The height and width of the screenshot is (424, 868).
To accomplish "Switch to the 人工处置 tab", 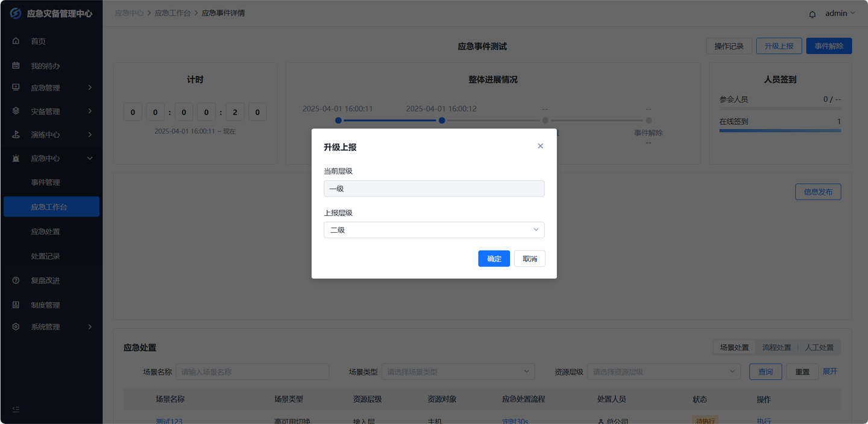I will point(819,347).
